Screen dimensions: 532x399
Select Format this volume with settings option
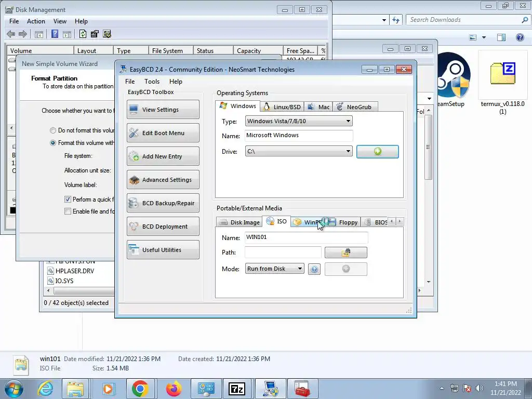(52, 143)
